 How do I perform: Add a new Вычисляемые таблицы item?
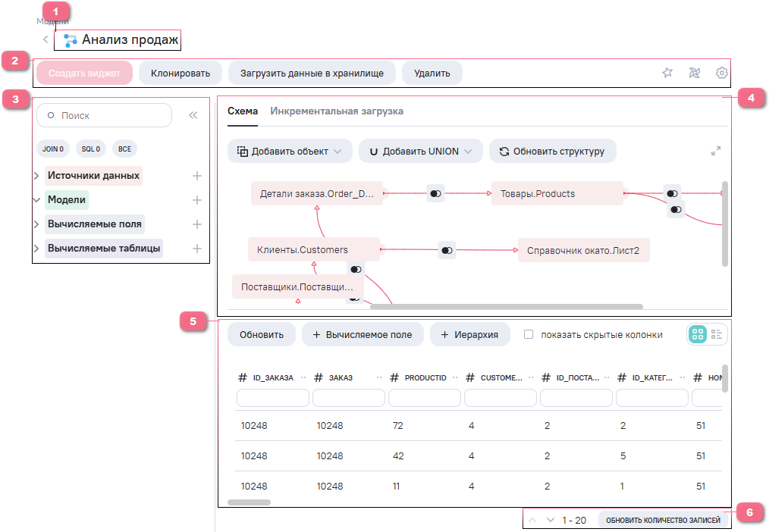point(196,249)
